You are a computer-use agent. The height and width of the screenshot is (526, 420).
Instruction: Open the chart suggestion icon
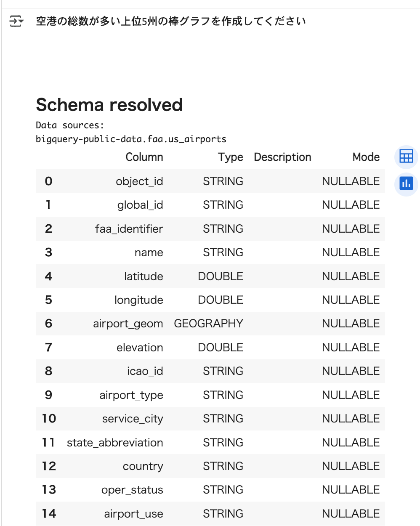point(406,184)
